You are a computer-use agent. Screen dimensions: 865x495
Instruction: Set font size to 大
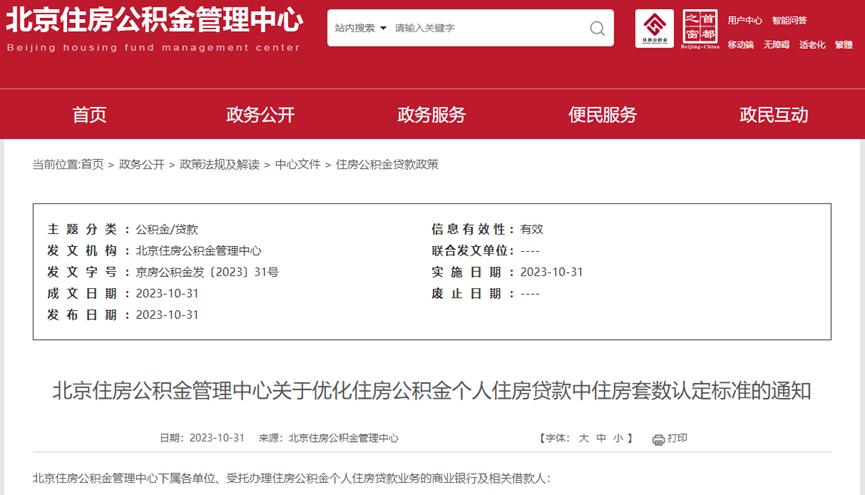[584, 438]
